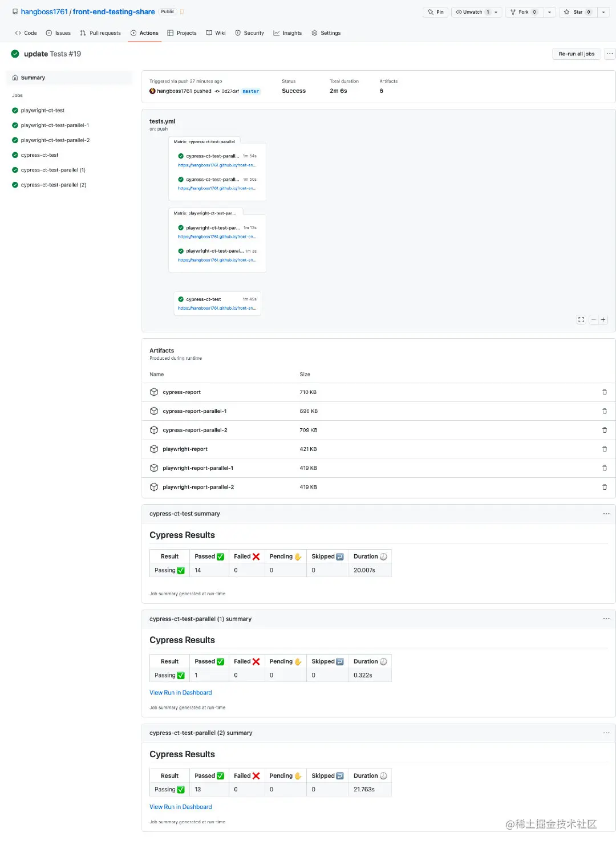Viewport: 616px width, 849px height.
Task: Open playwright matrix job lasting 1m 3s
Action: click(x=214, y=251)
